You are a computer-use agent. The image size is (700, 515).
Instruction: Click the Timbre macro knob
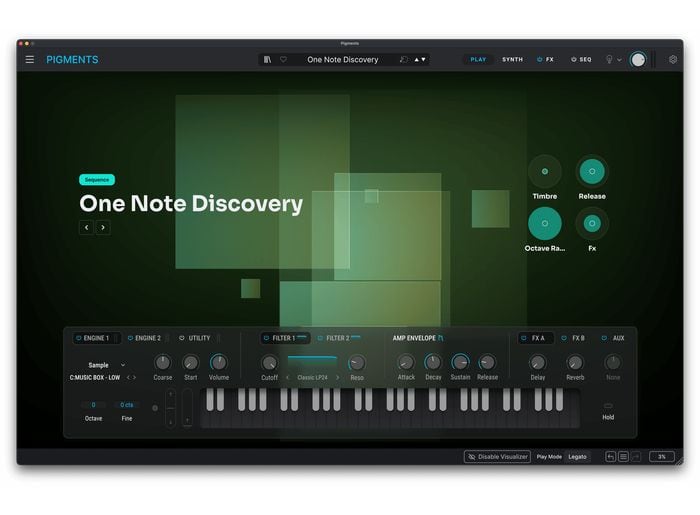545,171
